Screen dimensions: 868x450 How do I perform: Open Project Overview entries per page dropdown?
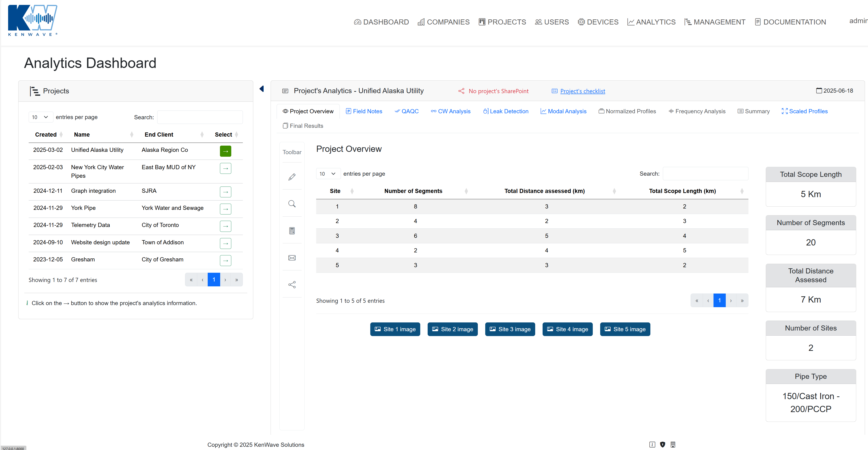point(328,174)
